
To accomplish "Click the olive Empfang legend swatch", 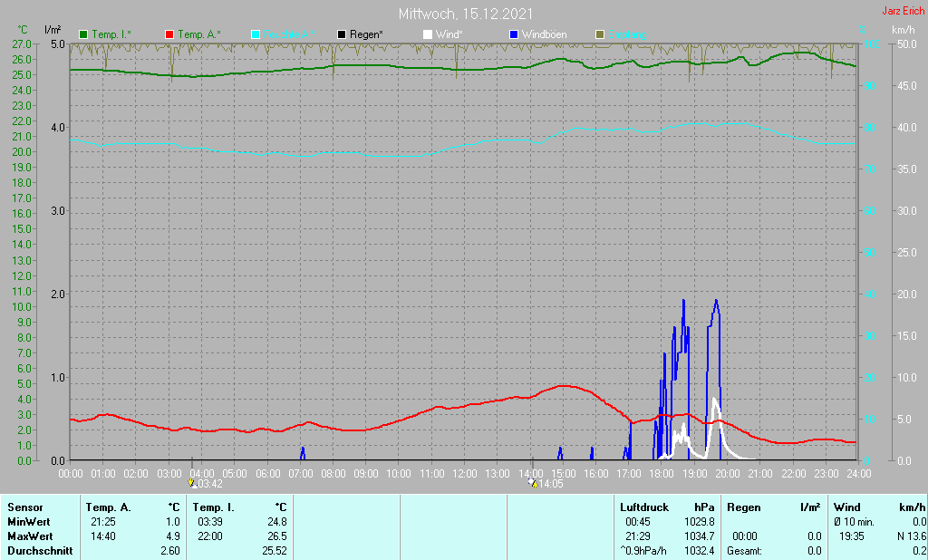I will click(x=600, y=34).
